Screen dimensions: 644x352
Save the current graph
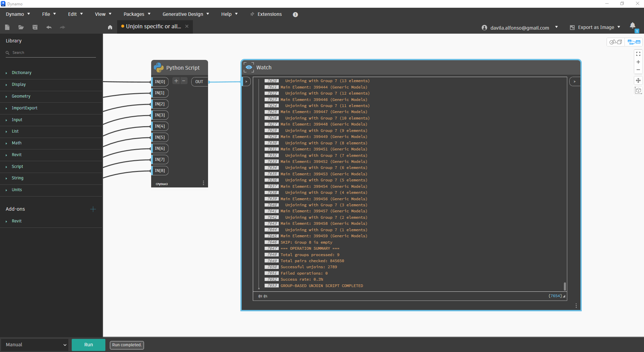click(x=35, y=27)
